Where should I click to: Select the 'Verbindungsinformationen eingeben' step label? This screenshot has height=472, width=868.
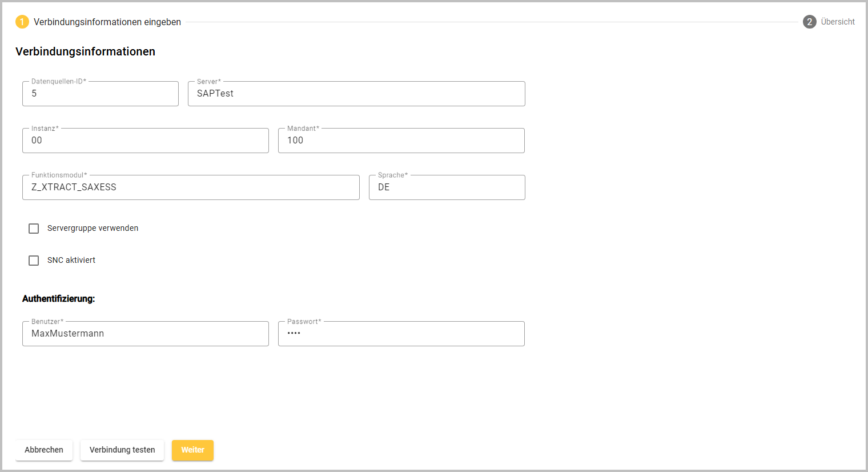coord(107,22)
